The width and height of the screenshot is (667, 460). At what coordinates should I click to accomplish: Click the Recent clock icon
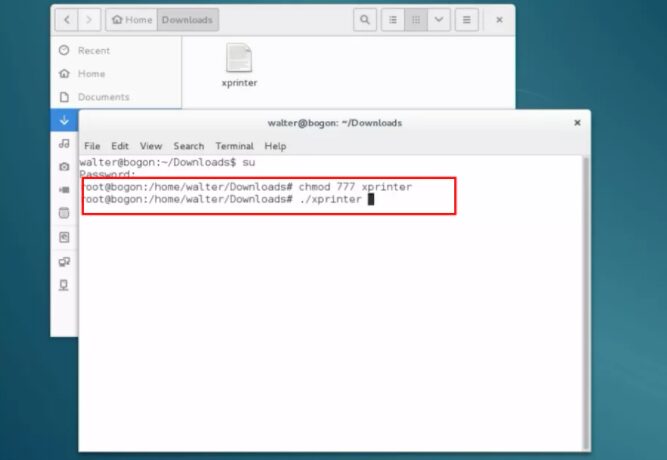point(64,50)
